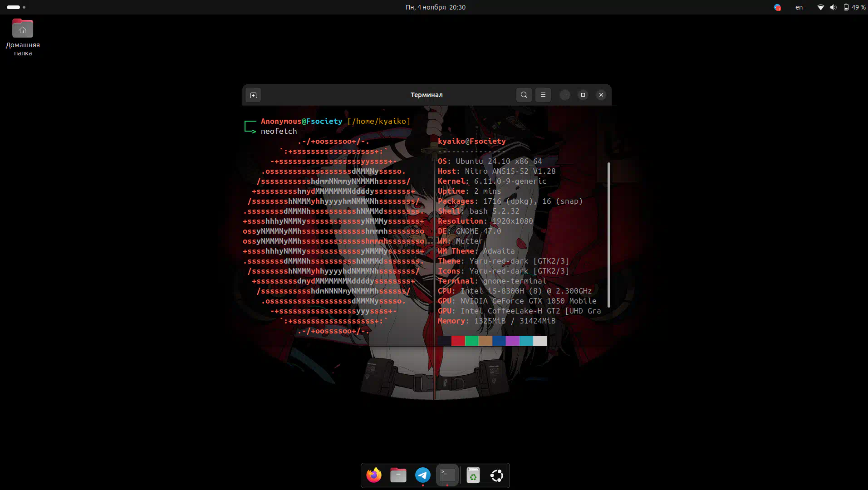Open the Trash in dock
Screen dimensions: 868x490
point(473,475)
